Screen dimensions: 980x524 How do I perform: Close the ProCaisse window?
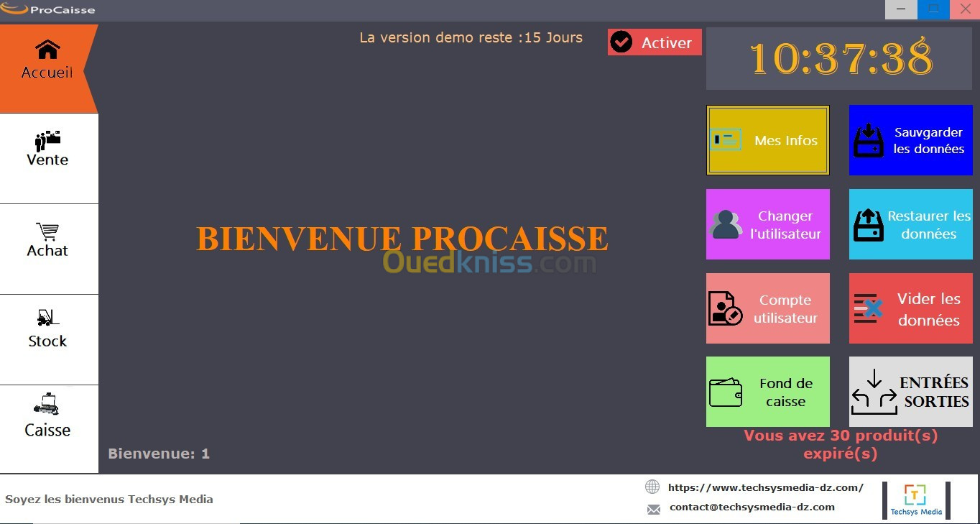pos(965,9)
